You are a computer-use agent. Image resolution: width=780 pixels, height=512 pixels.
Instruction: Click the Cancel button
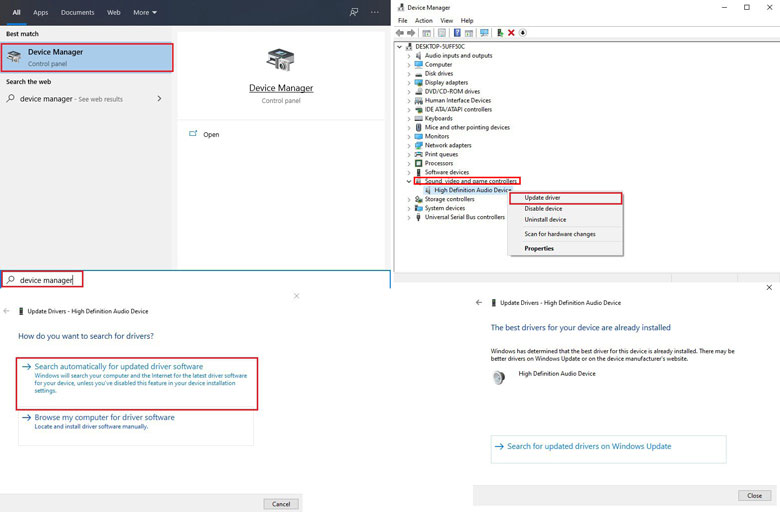(x=281, y=504)
